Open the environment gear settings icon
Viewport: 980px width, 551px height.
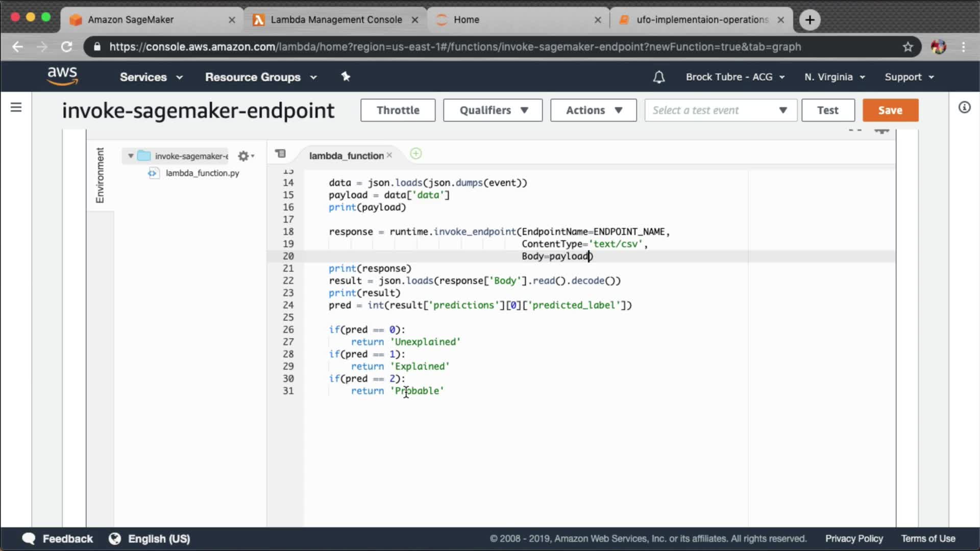[x=244, y=156]
